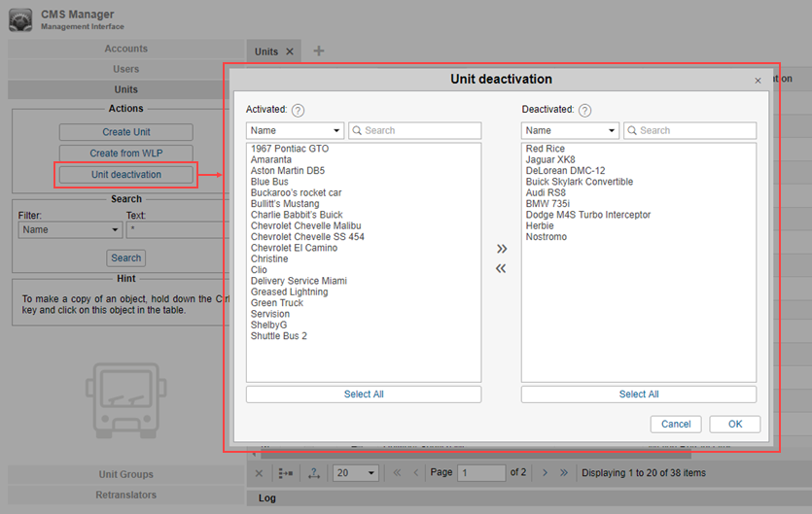The height and width of the screenshot is (514, 812).
Task: Select All in Deactivated list
Action: click(639, 394)
